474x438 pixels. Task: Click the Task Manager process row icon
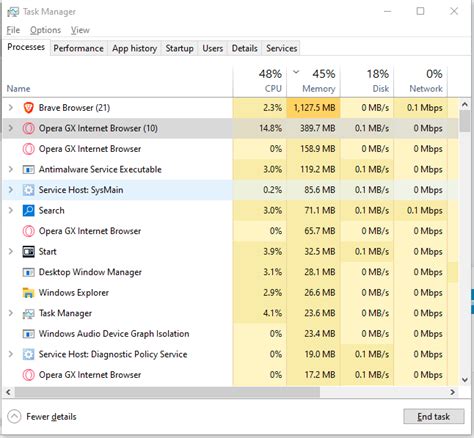28,313
